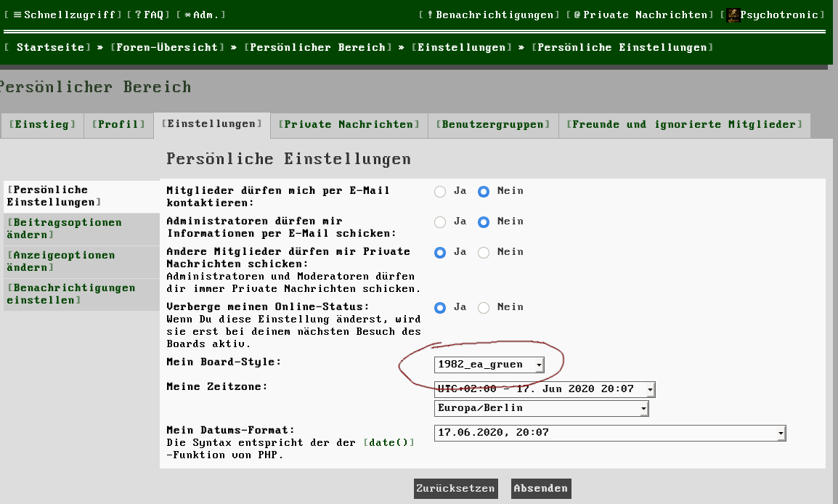
Task: Switch to the Profil tab
Action: [118, 124]
